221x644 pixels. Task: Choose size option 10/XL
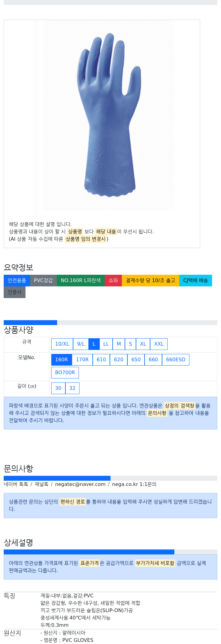coord(62,344)
